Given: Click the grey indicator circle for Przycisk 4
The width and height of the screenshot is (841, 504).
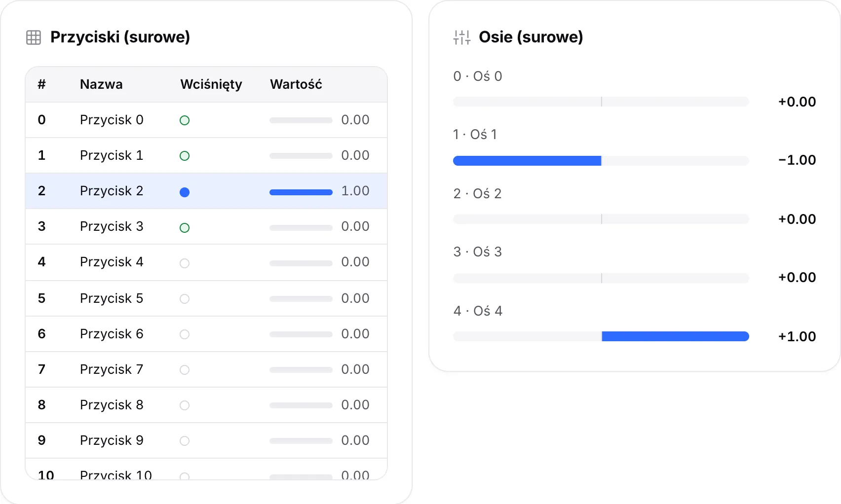Looking at the screenshot, I should point(185,263).
